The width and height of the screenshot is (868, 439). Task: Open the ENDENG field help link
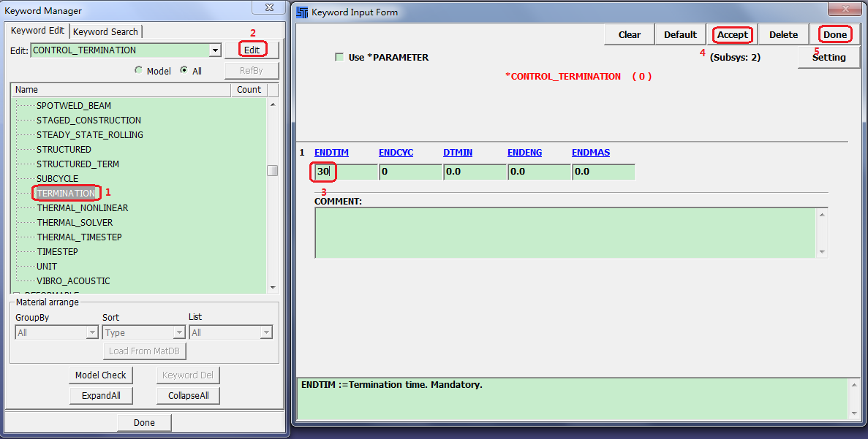[x=525, y=153]
